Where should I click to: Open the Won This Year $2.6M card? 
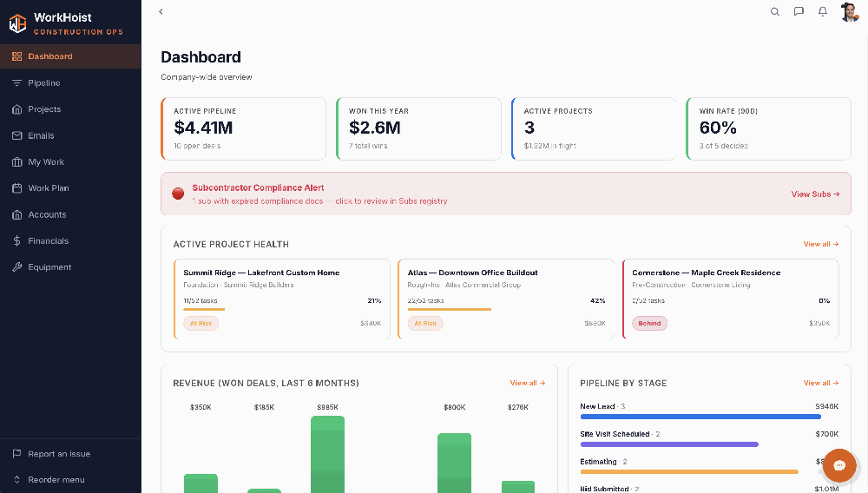pos(418,129)
